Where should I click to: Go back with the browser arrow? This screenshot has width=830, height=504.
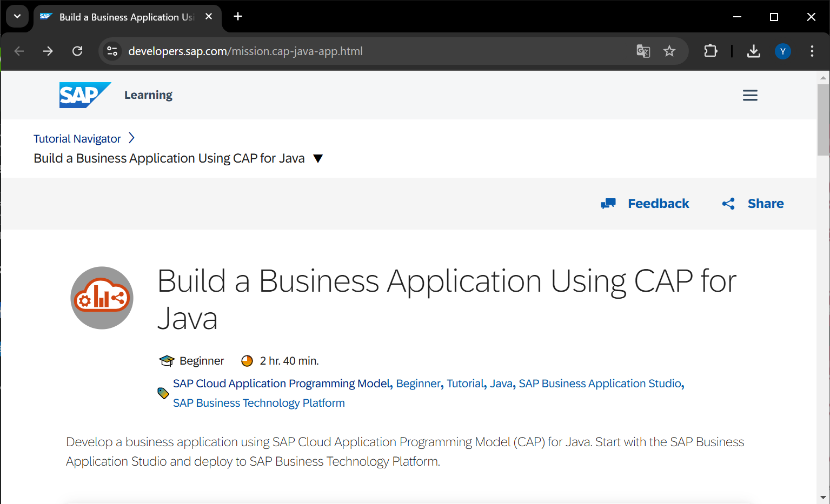click(19, 51)
